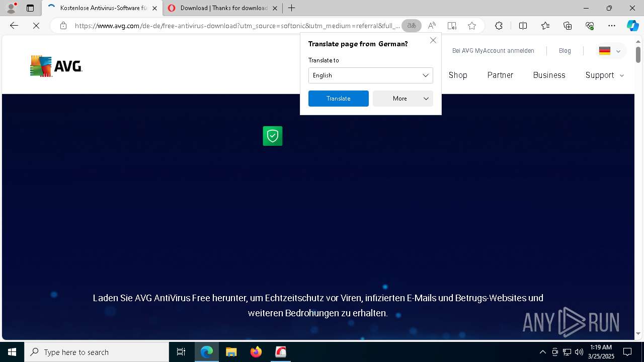Launch the Copilot sidebar
The width and height of the screenshot is (644, 362).
click(x=632, y=26)
